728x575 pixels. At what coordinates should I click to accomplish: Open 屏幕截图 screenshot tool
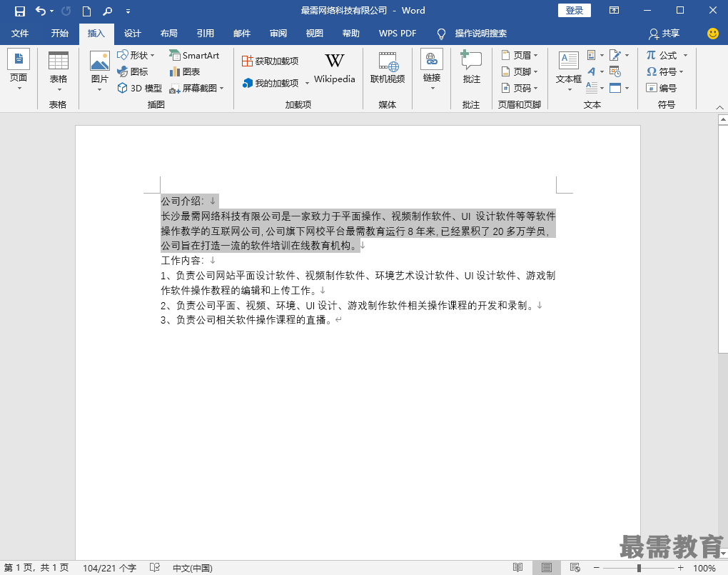[197, 88]
